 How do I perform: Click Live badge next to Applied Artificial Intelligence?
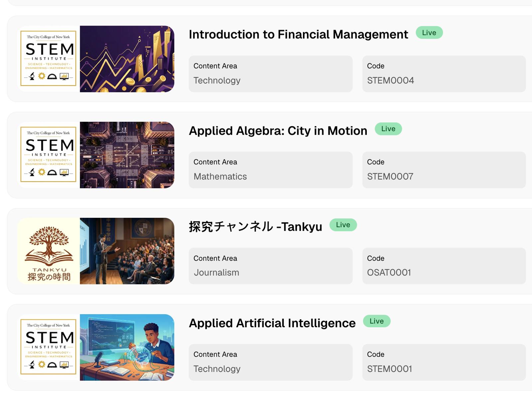(x=377, y=321)
